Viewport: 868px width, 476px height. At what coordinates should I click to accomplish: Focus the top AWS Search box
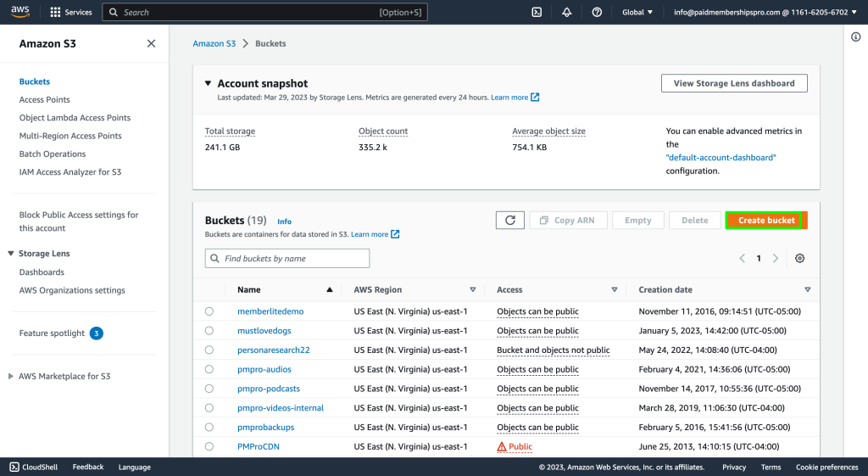pyautogui.click(x=264, y=12)
